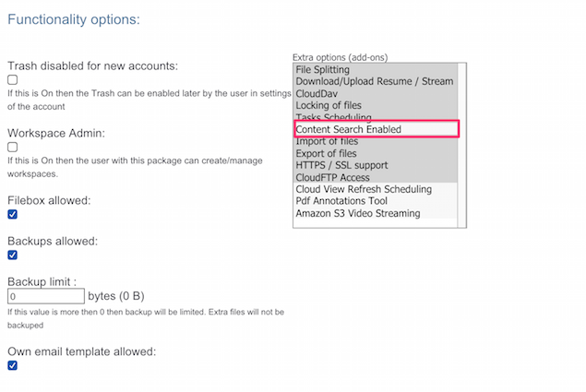Uncheck the Filebox allowed checkbox
This screenshot has height=392, width=586.
pyautogui.click(x=13, y=214)
